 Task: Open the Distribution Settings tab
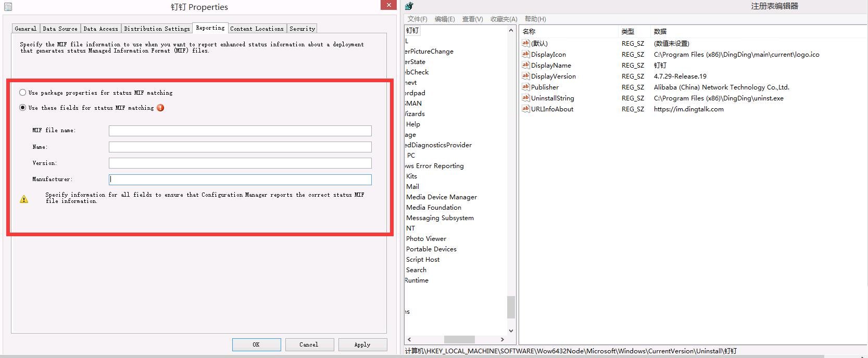tap(157, 29)
